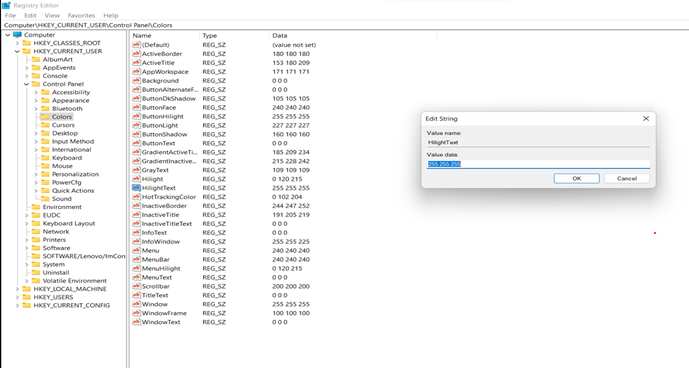Open the View menu
689x368 pixels.
pyautogui.click(x=52, y=15)
